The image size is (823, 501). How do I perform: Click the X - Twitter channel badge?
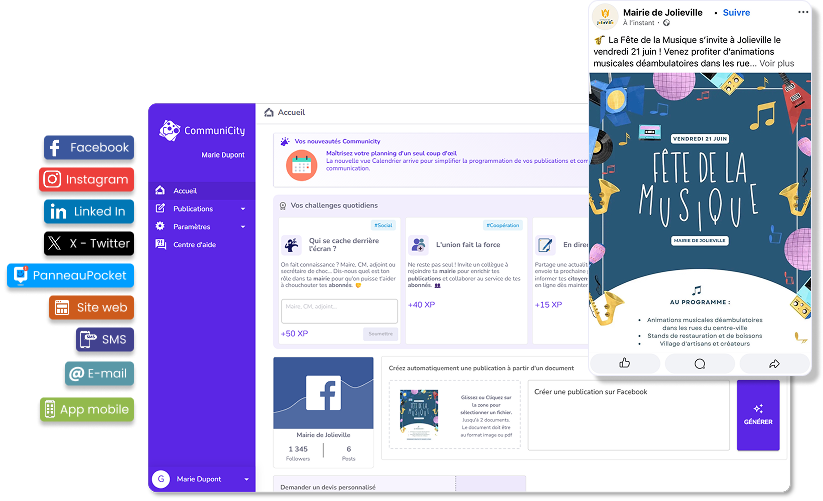tap(90, 243)
